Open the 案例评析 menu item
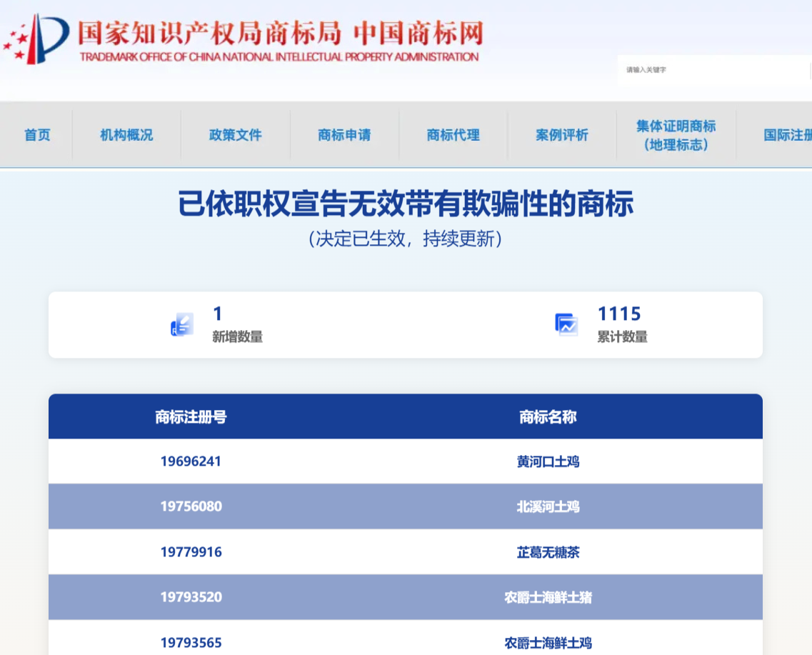Screen dimensions: 812x655 point(562,135)
